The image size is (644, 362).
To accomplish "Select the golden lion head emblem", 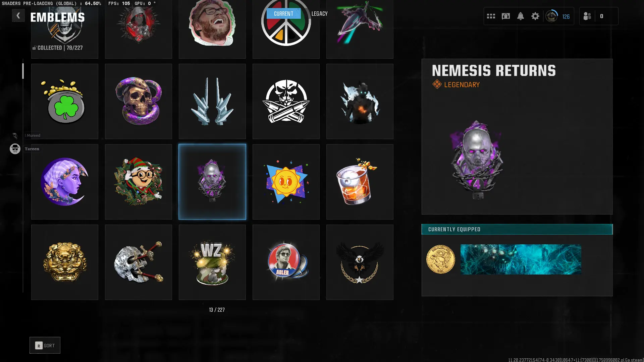I will click(65, 262).
